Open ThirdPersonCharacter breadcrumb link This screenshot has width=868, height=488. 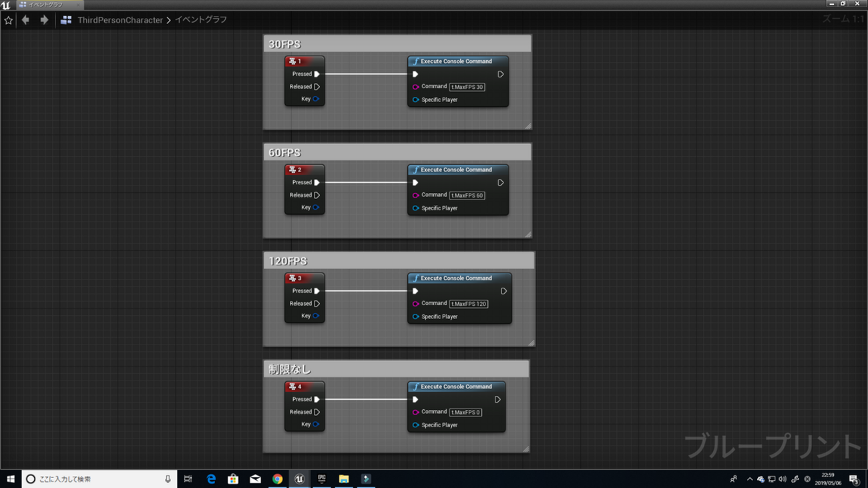[120, 20]
